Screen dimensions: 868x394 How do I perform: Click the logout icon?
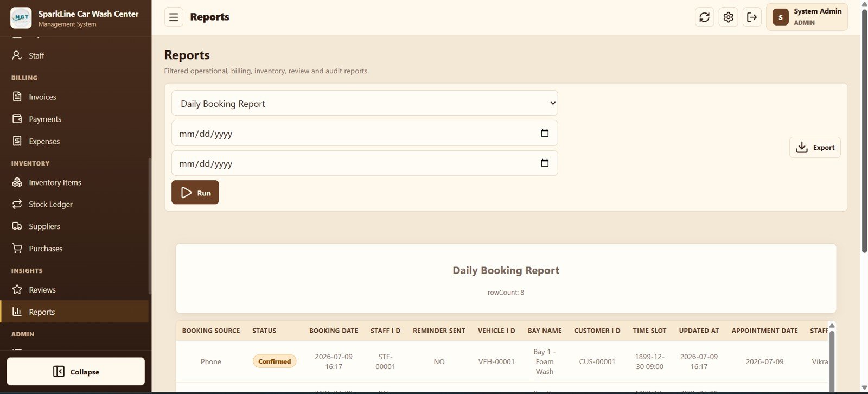coord(752,17)
